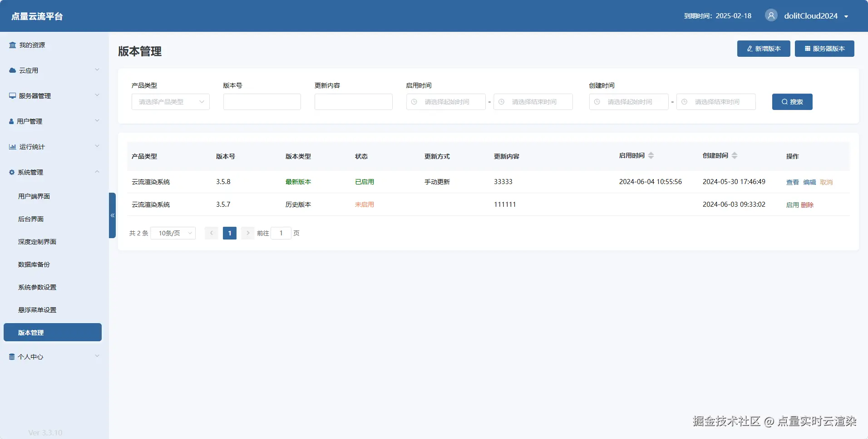Click the 创建时间 sort arrows in table header
868x439 pixels.
coord(735,155)
